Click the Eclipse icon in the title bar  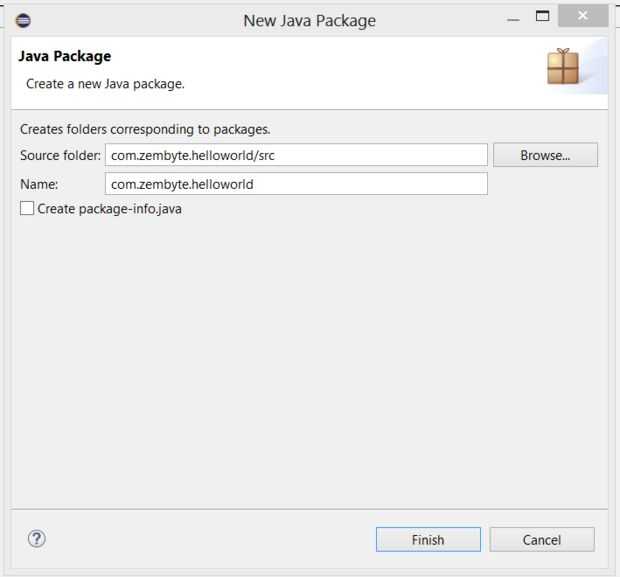coord(24,20)
